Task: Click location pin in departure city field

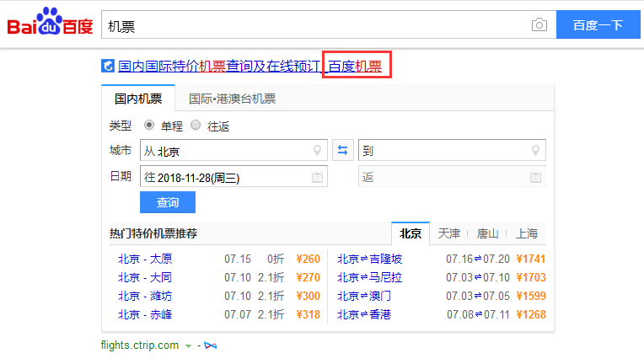Action: [x=317, y=151]
